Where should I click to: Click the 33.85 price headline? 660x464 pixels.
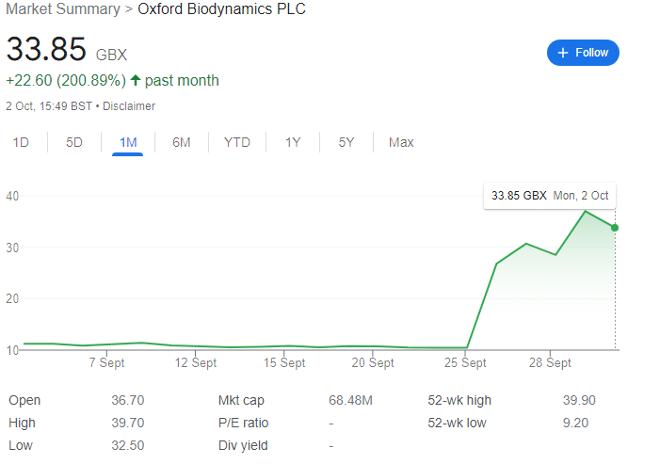[x=46, y=49]
